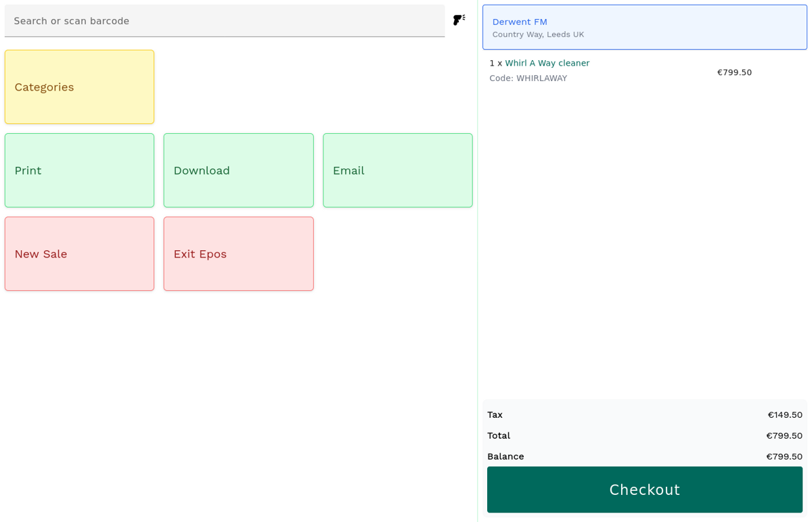Click the barcode scanner icon
812x522 pixels.
coord(459,20)
